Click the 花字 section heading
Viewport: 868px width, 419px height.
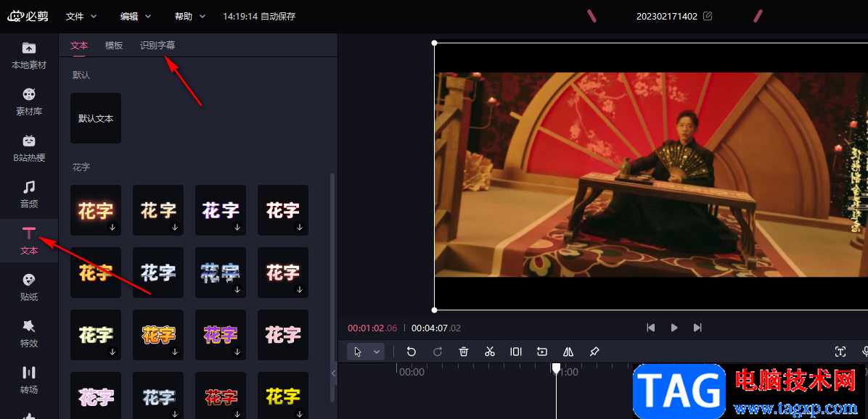[x=81, y=167]
